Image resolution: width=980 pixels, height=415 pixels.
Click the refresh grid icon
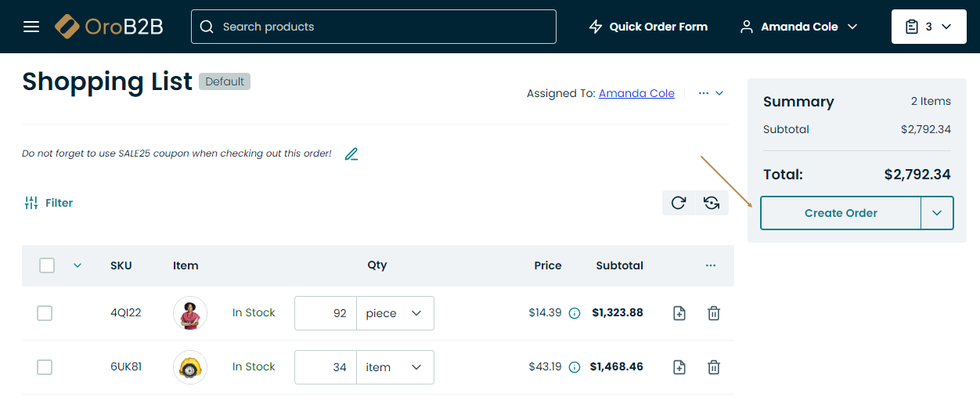click(x=679, y=203)
